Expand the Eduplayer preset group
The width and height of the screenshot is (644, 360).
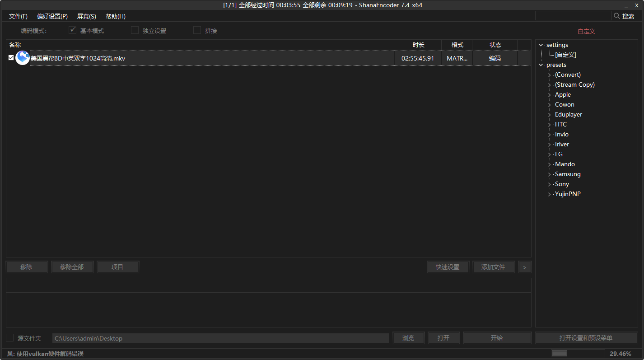550,115
